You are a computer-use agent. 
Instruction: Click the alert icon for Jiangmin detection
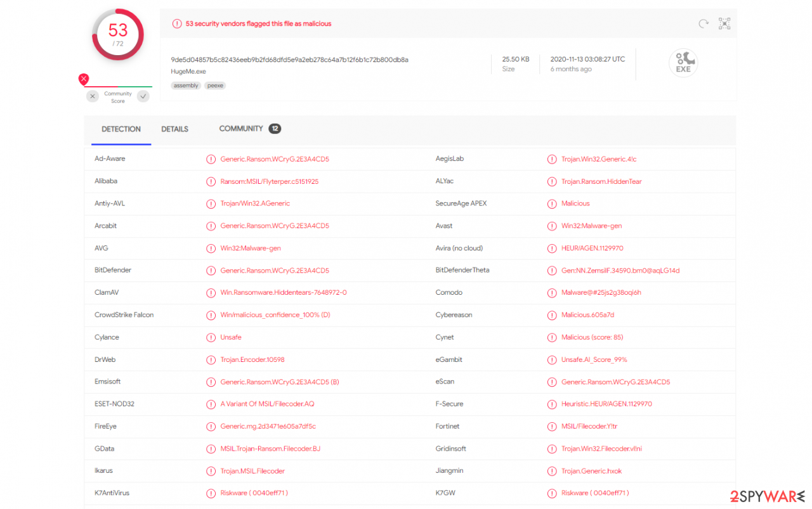click(552, 471)
